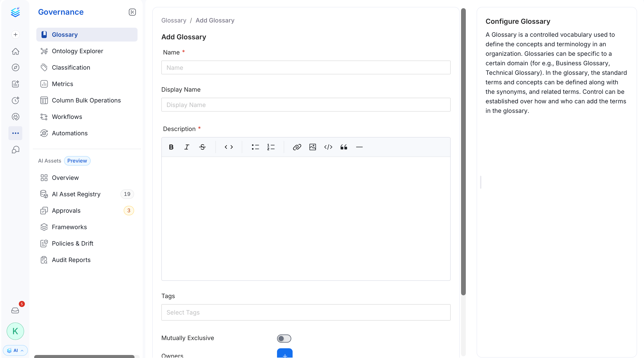Toggle inline code formatting
The width and height of the screenshot is (644, 358).
click(x=229, y=147)
